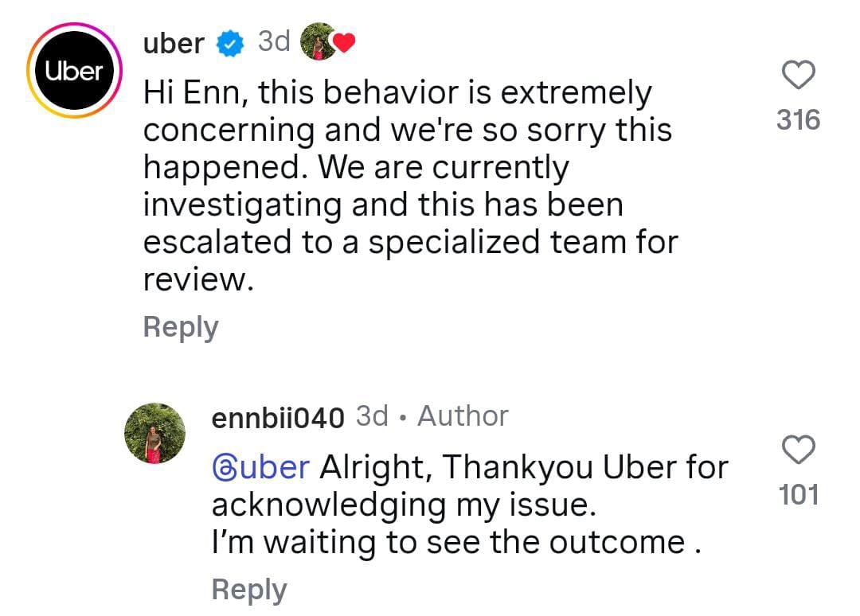860x616 pixels.
Task: Like ennbii040's reply with the heart icon
Action: click(799, 450)
